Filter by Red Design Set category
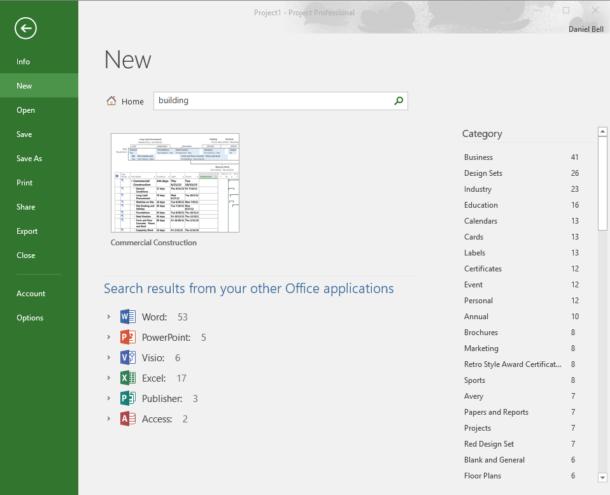Screen dimensions: 610x495 [x=521, y=444]
